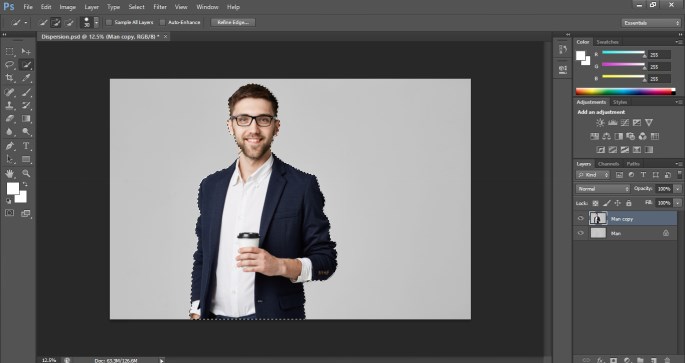
Task: Add a Levels adjustment
Action: click(612, 123)
